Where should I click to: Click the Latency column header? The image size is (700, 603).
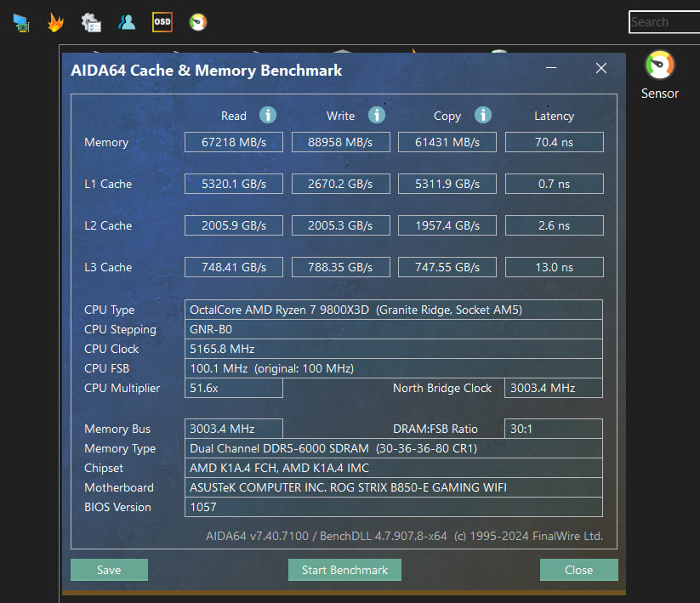tap(554, 116)
